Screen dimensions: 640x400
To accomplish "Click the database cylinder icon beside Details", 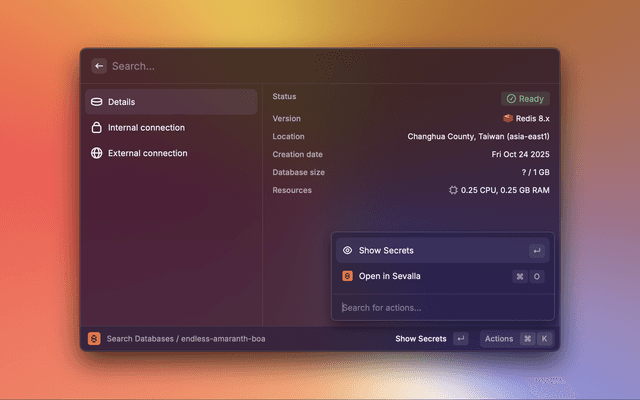I will coord(96,102).
